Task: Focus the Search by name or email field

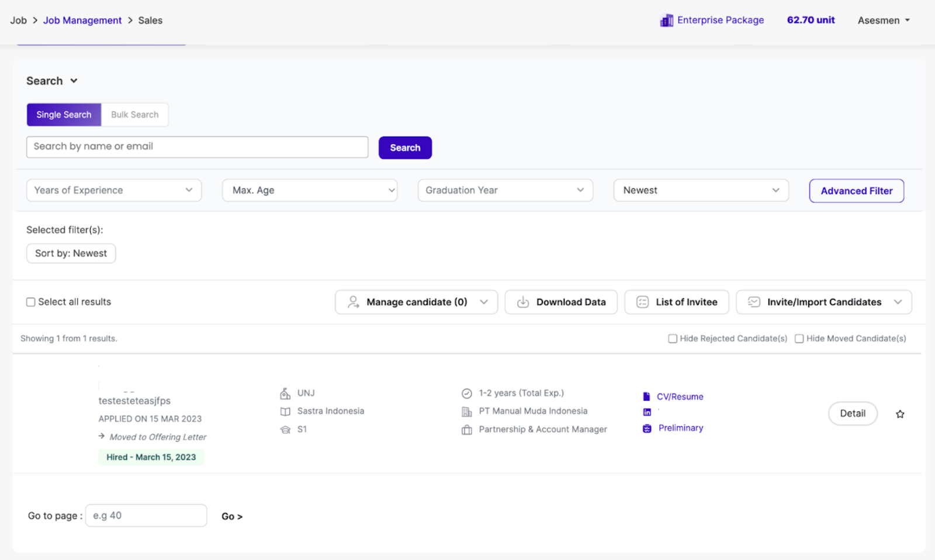Action: point(198,147)
